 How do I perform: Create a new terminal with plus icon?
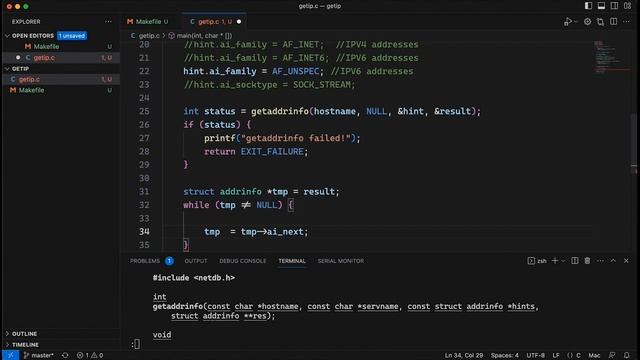(x=555, y=261)
